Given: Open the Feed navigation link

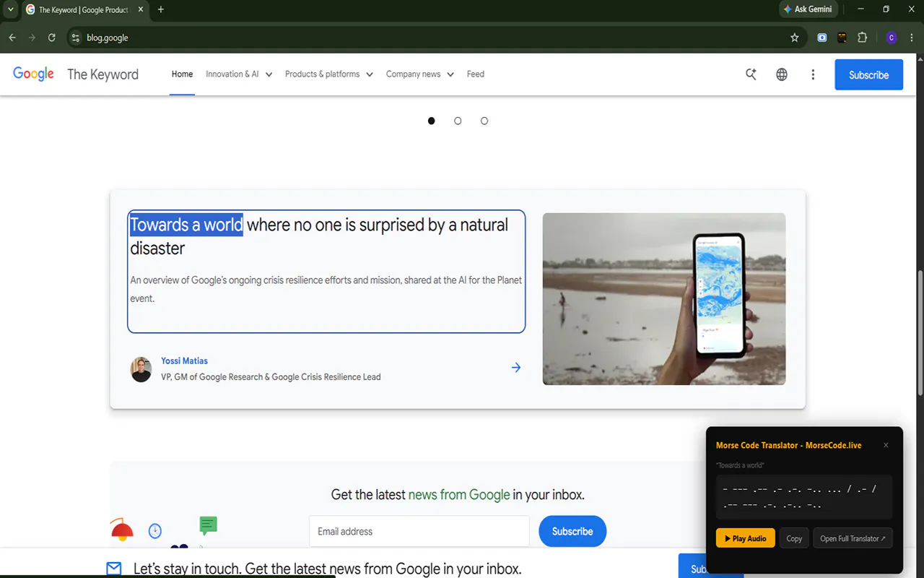Looking at the screenshot, I should [476, 74].
